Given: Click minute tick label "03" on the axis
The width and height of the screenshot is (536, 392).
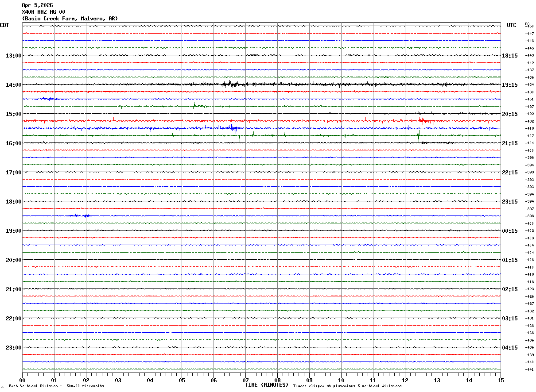Looking at the screenshot, I should (118, 380).
